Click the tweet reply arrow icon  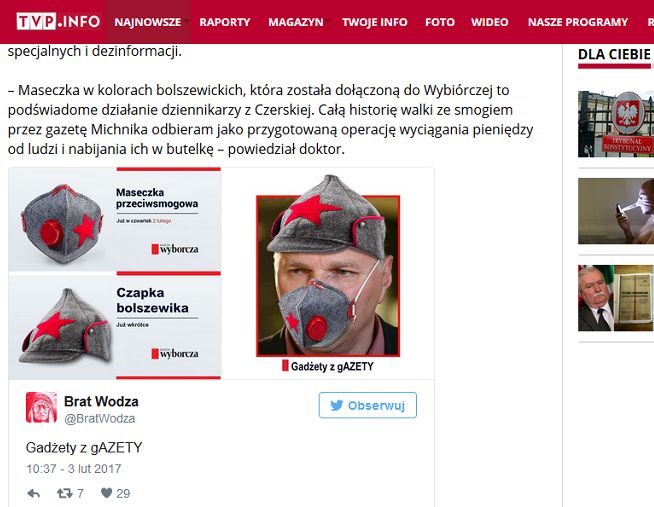click(x=33, y=494)
